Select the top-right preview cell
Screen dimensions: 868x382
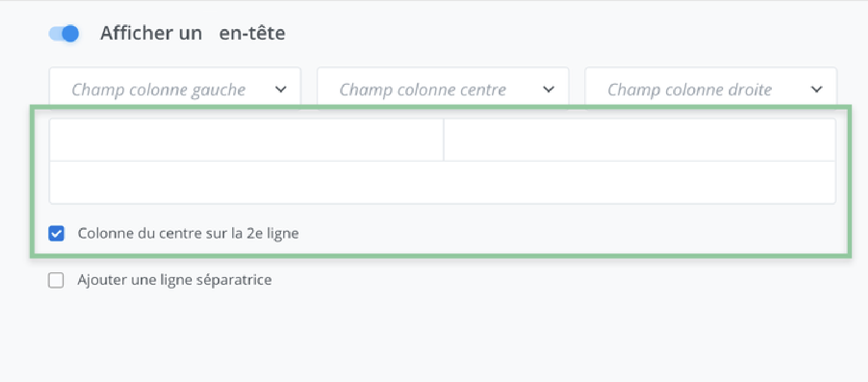(640, 140)
